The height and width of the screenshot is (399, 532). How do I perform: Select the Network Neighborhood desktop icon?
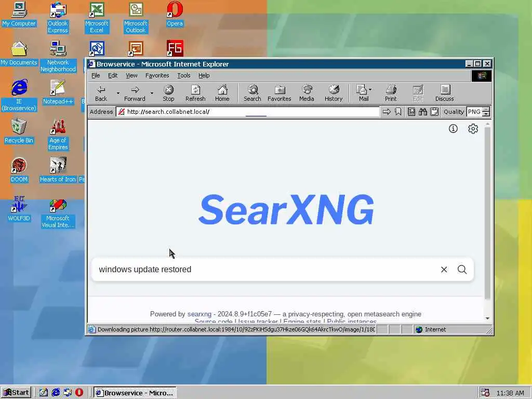point(58,57)
